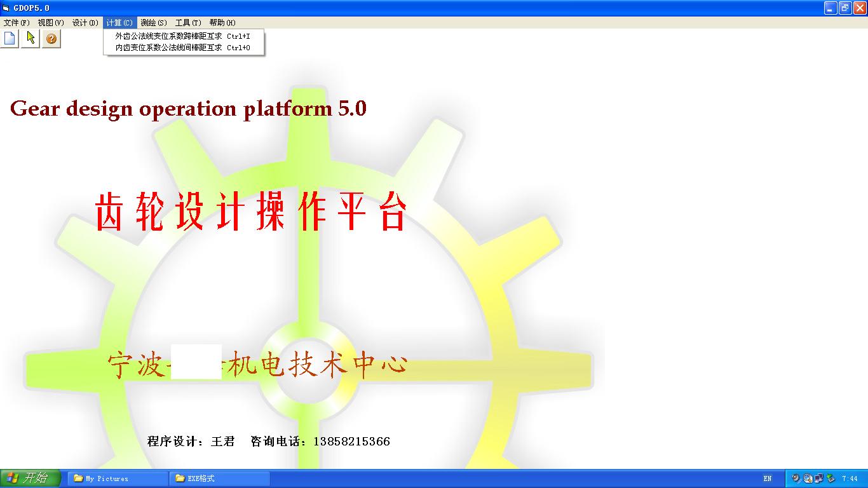
Task: Minimize the GDOP5.0 window
Action: [831, 8]
